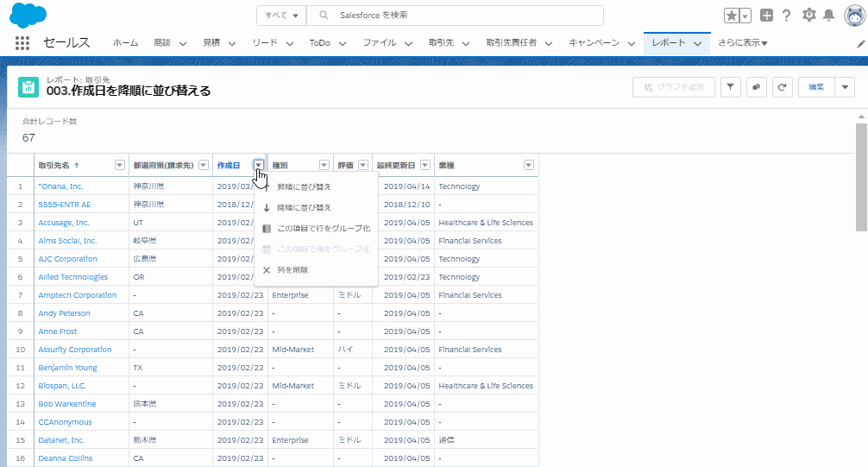Open the Accusage, Inc. account link
The height and width of the screenshot is (467, 868).
coord(64,223)
